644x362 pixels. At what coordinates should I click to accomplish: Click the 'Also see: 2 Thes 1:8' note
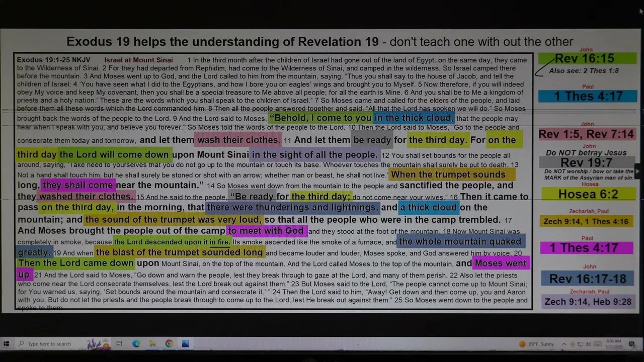pos(584,71)
